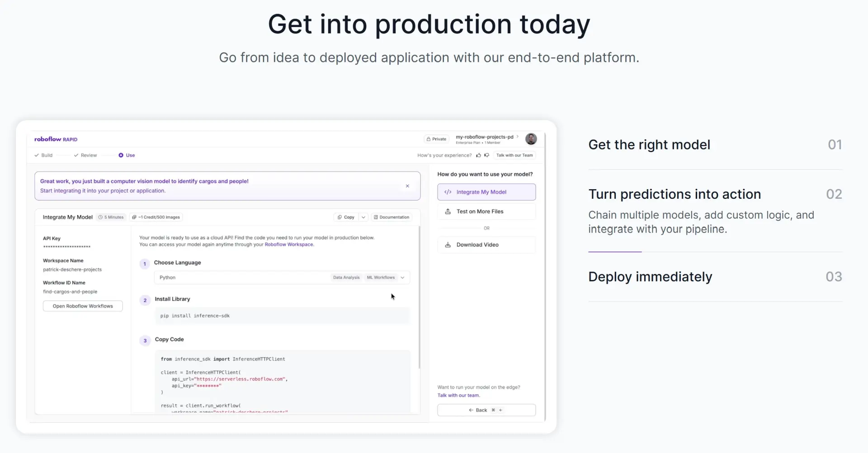Open the user avatar menu
Viewport: 868px width, 453px height.
tap(531, 139)
